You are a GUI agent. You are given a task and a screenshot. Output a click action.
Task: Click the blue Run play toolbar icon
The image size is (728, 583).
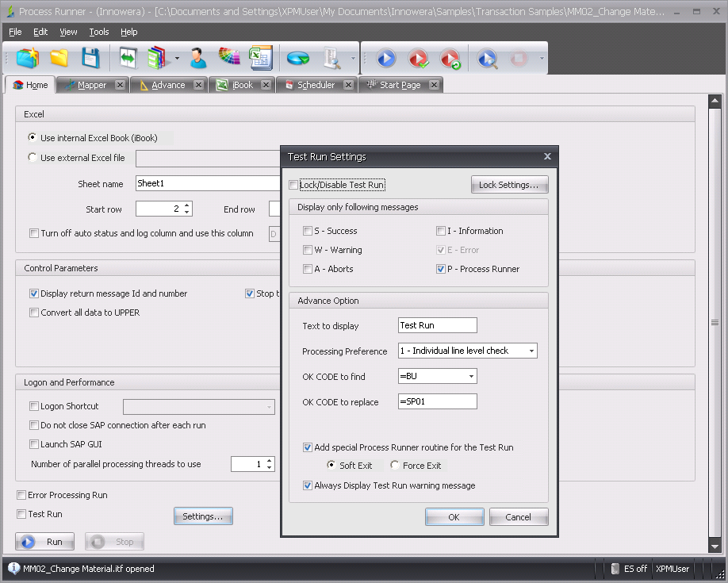(386, 58)
